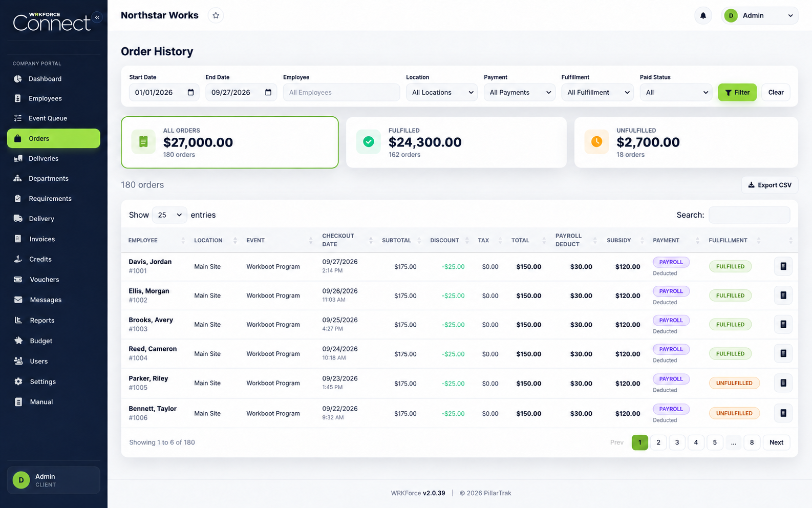Favorite Northstar Works with the star icon

pyautogui.click(x=216, y=15)
